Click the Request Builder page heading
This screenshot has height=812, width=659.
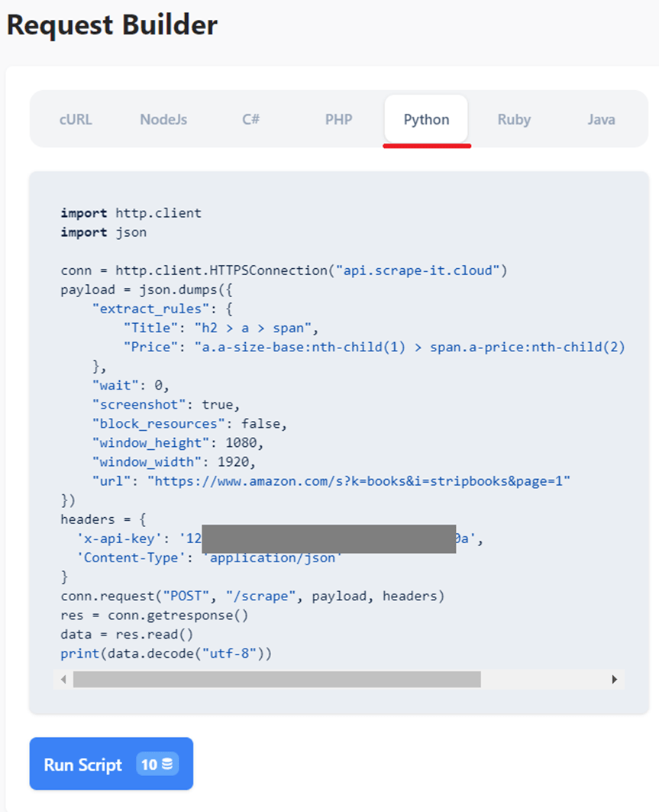(111, 25)
